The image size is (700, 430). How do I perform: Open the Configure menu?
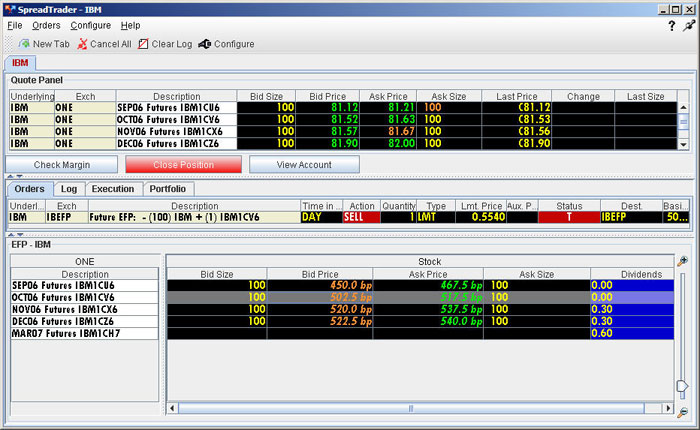(91, 25)
